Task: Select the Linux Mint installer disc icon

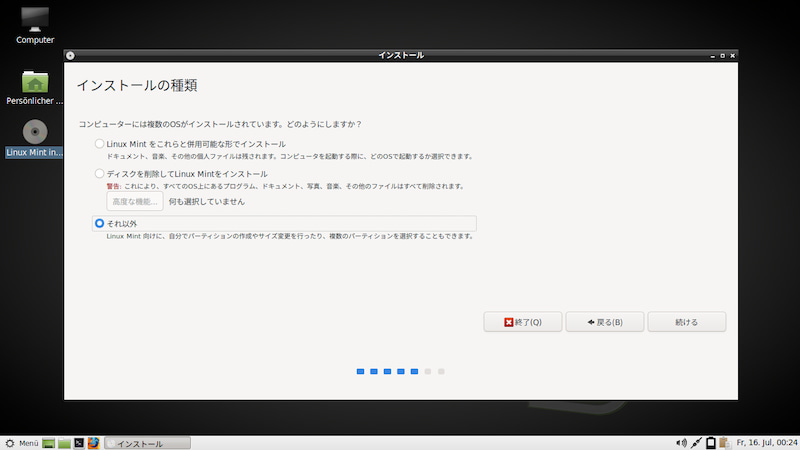Action: click(x=35, y=138)
